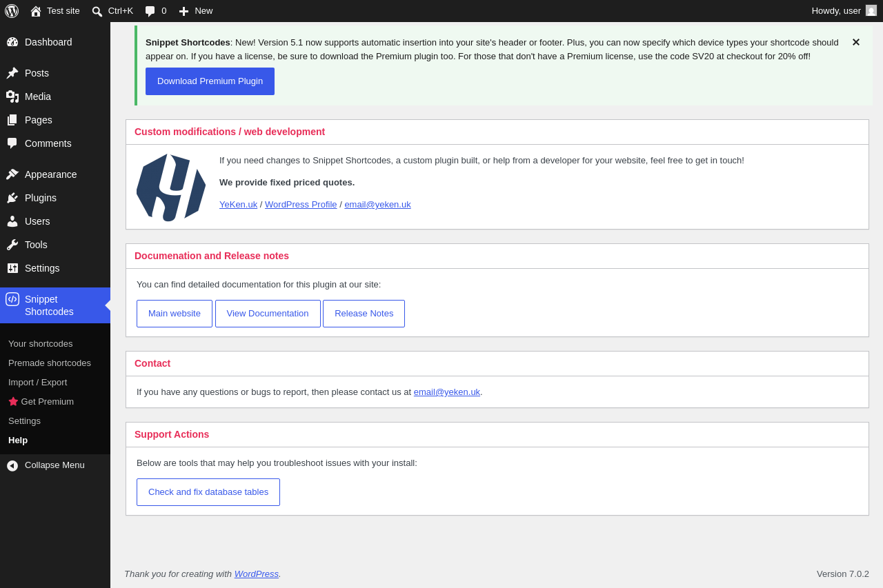This screenshot has width=883, height=588.
Task: Click the Dashboard gauge icon
Action: point(12,42)
